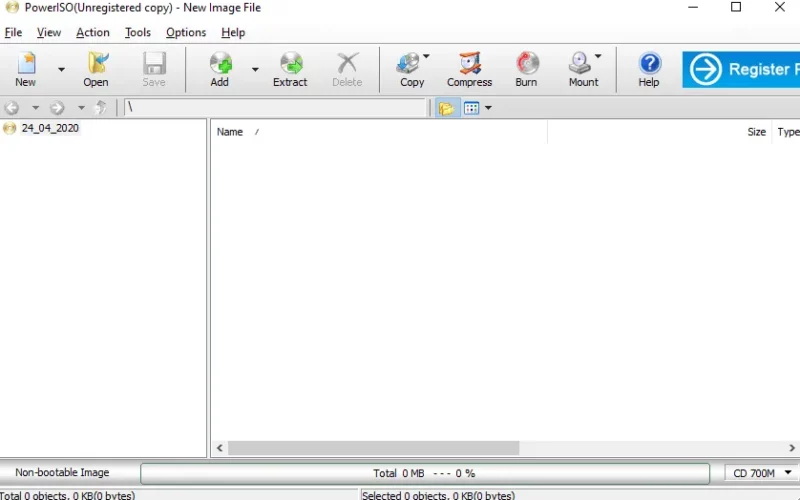Open the CD 700M media size dropdown
Viewport: 800px width, 500px height.
(760, 473)
